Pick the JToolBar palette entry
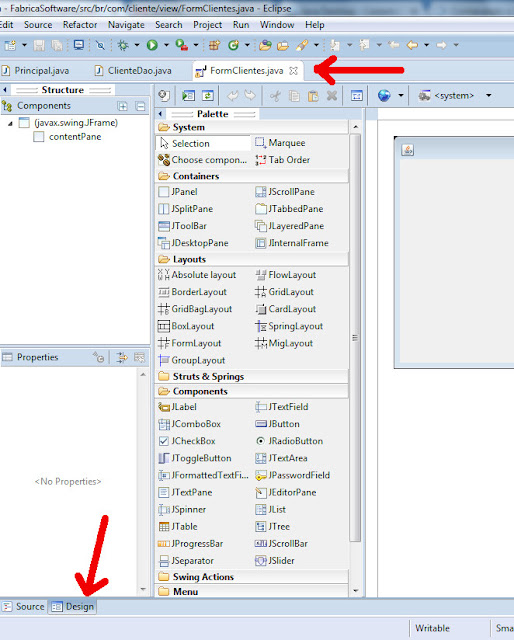This screenshot has width=514, height=640. tap(182, 226)
